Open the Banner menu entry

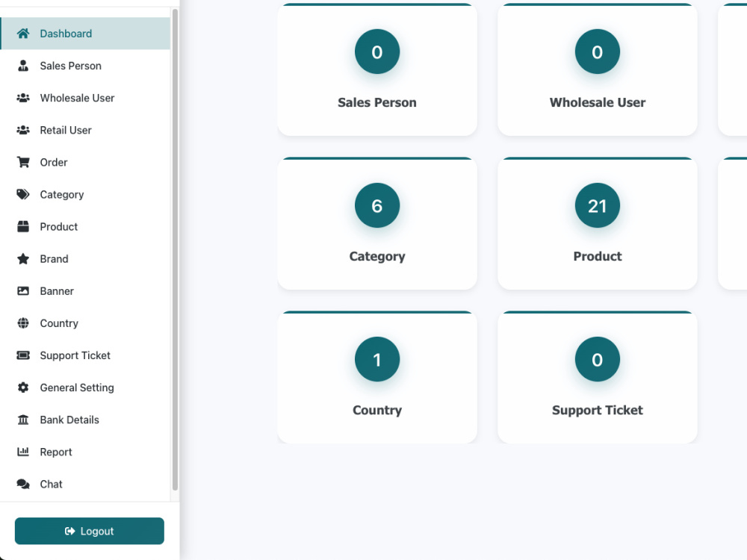click(x=85, y=291)
